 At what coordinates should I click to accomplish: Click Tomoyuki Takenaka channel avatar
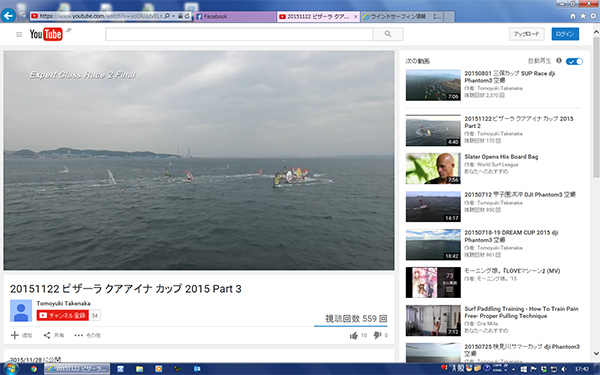tap(21, 311)
